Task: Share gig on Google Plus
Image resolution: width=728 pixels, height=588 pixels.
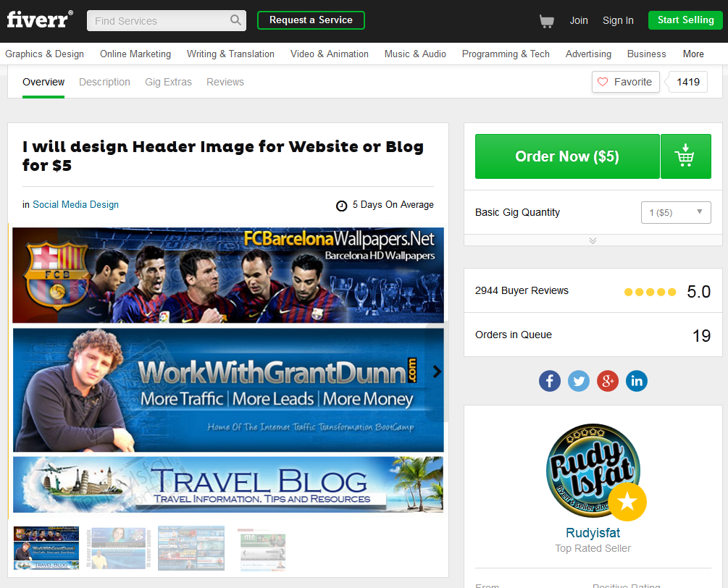Action: [608, 381]
